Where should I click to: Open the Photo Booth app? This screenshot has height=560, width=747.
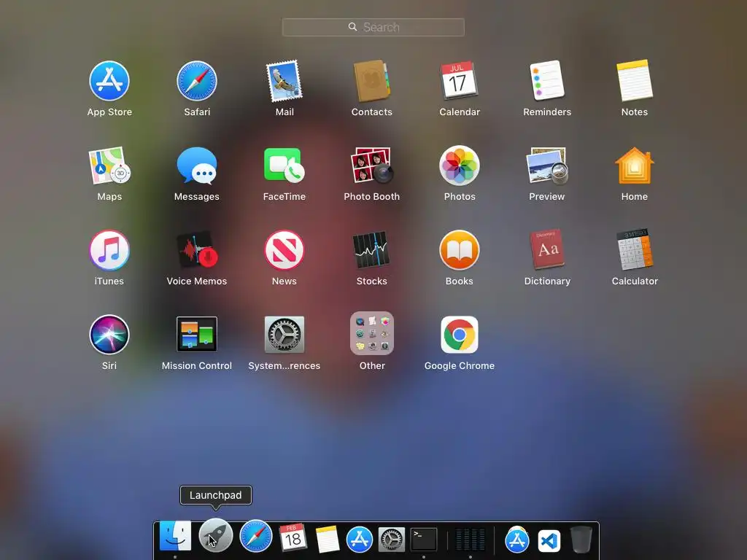[371, 166]
